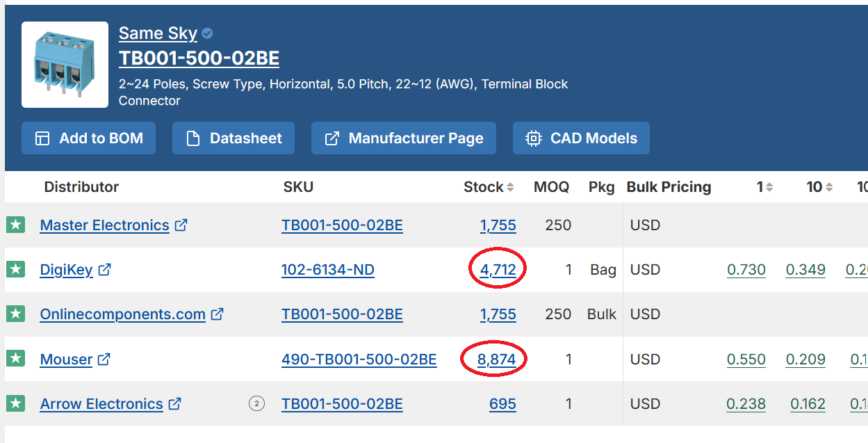
Task: Click external link icon beside Mouser
Action: pos(104,359)
